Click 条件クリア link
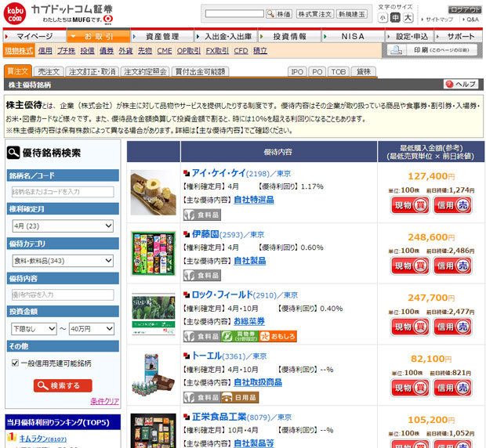 point(104,401)
